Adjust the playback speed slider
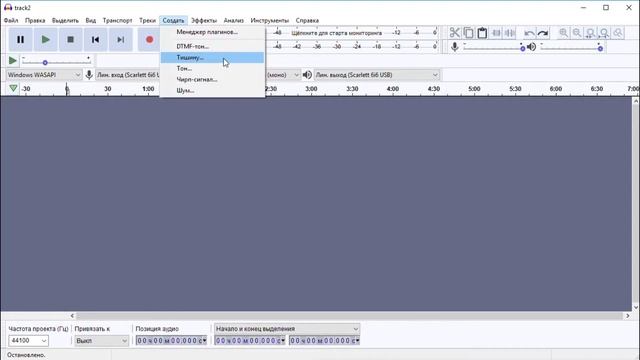 (x=56, y=61)
